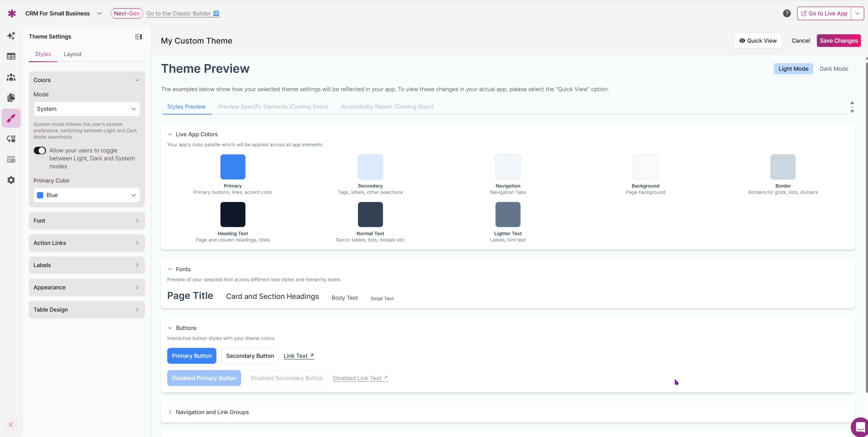868x437 pixels.
Task: Click the Border color swatch
Action: [x=783, y=167]
